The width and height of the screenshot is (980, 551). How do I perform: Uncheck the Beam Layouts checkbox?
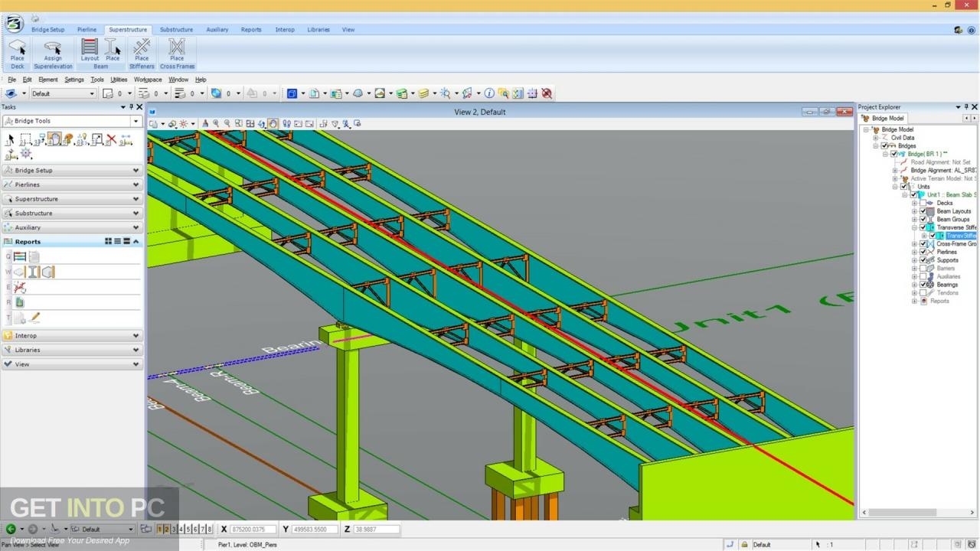pyautogui.click(x=923, y=211)
